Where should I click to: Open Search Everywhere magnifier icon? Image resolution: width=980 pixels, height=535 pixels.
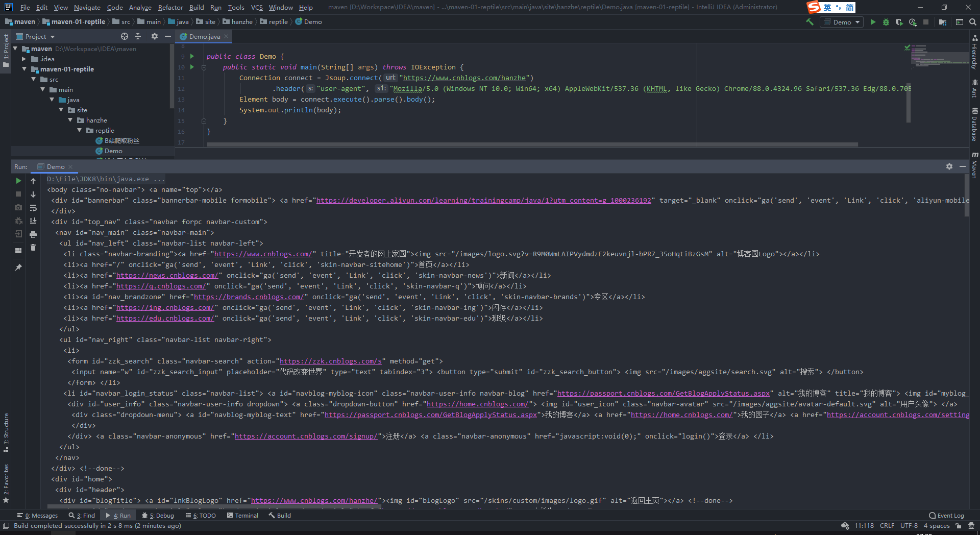pyautogui.click(x=973, y=22)
